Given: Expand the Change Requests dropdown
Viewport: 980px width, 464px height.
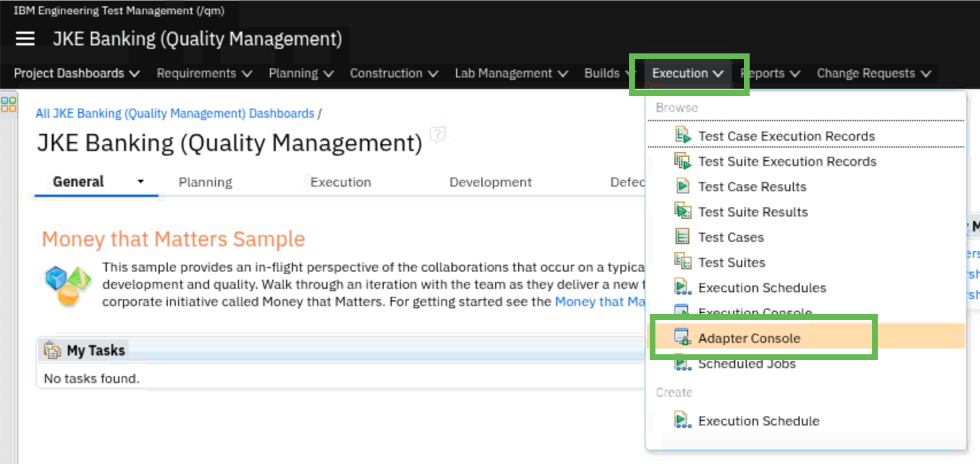Looking at the screenshot, I should click(873, 74).
